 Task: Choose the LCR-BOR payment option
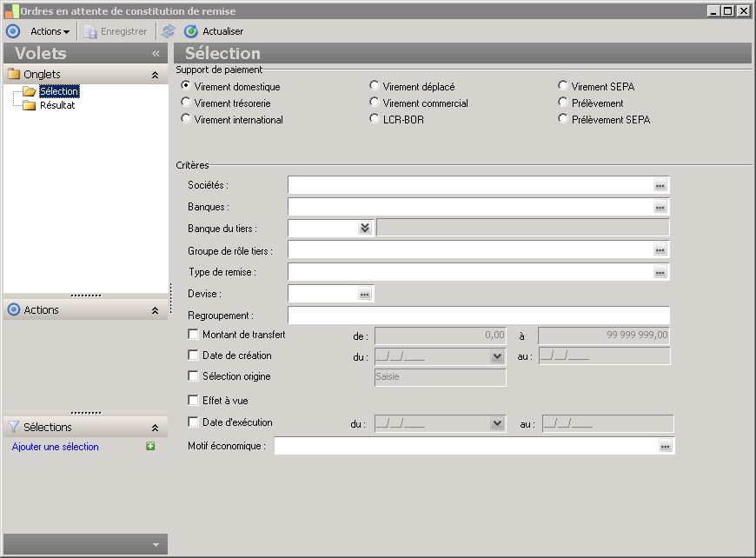click(x=375, y=119)
